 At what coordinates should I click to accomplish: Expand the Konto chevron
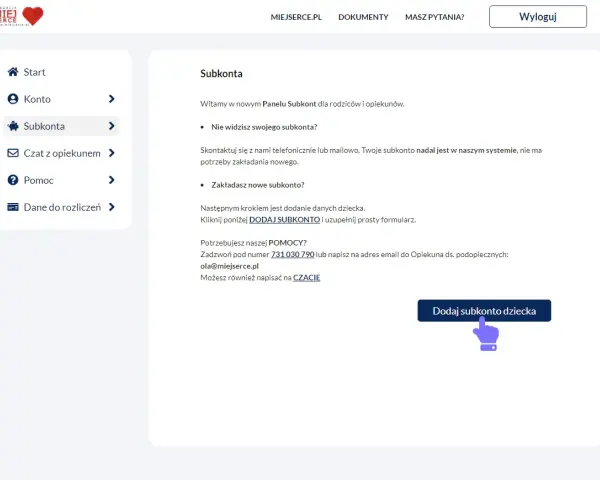[111, 99]
